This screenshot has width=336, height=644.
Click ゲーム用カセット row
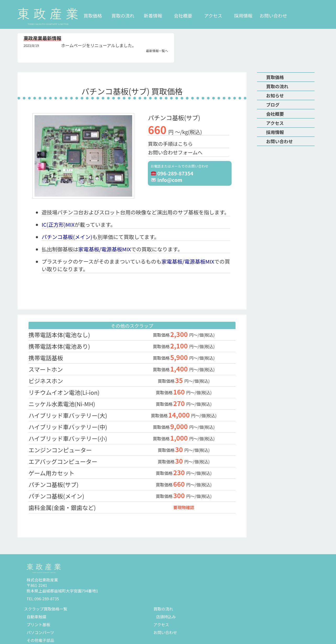[x=132, y=473]
